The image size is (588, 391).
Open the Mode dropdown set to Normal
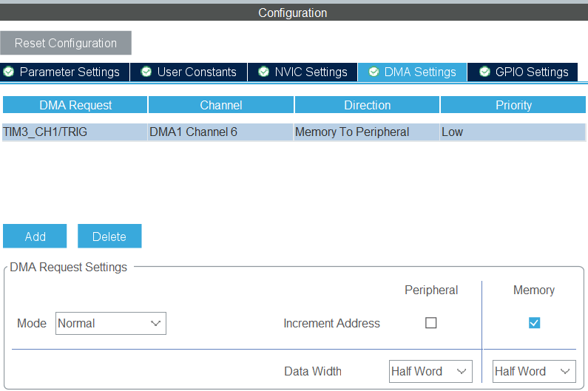(x=111, y=323)
